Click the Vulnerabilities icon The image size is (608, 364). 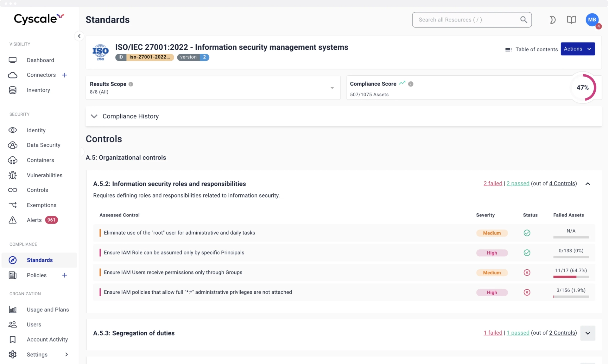[x=13, y=175]
